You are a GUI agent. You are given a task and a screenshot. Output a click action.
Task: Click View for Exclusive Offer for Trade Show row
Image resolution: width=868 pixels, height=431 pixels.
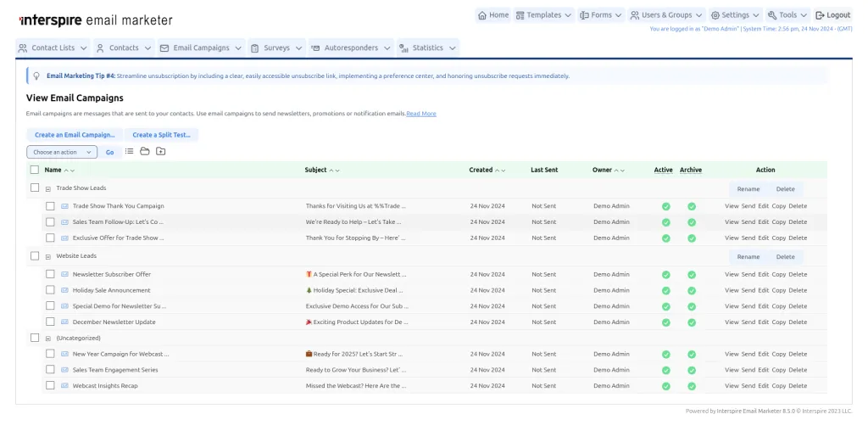732,238
